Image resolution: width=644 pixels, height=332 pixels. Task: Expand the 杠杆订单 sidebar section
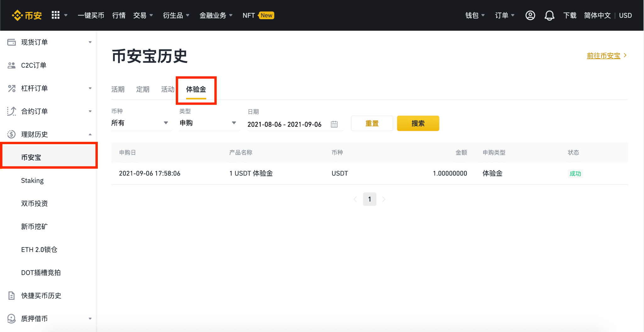click(x=90, y=88)
